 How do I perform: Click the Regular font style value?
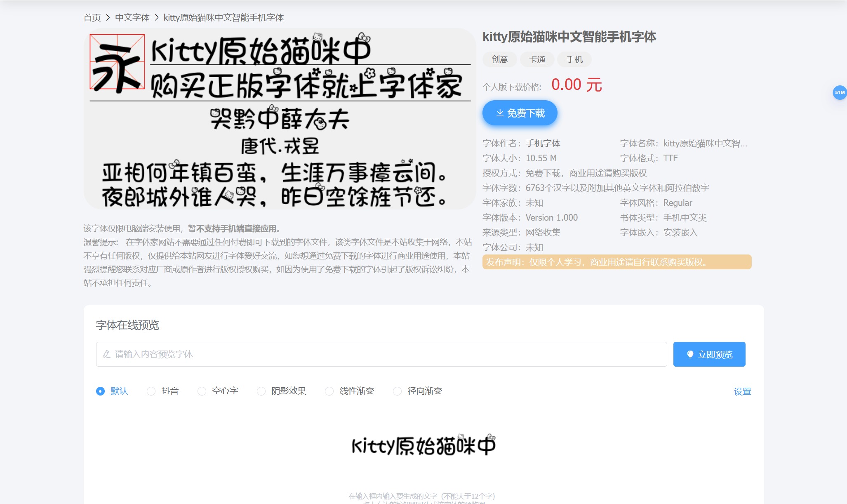click(678, 203)
